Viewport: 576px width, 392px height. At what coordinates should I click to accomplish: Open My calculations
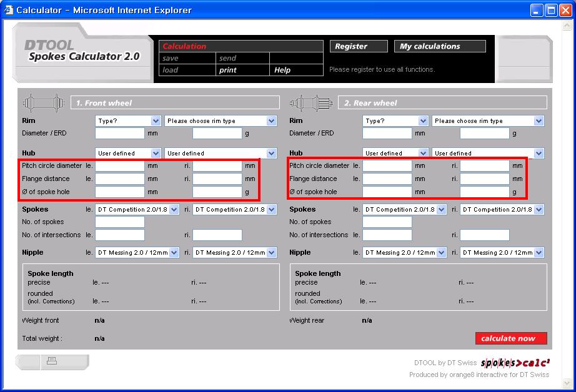coord(440,46)
